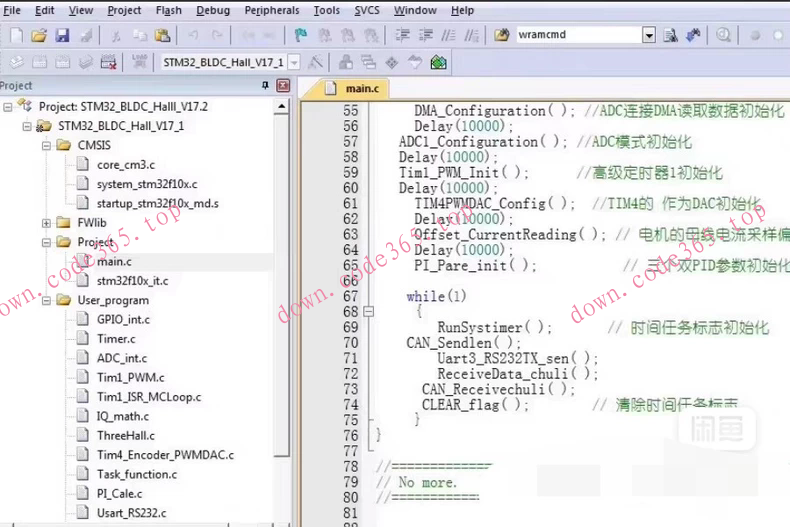This screenshot has width=790, height=527.
Task: Click the New file toolbar icon
Action: click(13, 35)
